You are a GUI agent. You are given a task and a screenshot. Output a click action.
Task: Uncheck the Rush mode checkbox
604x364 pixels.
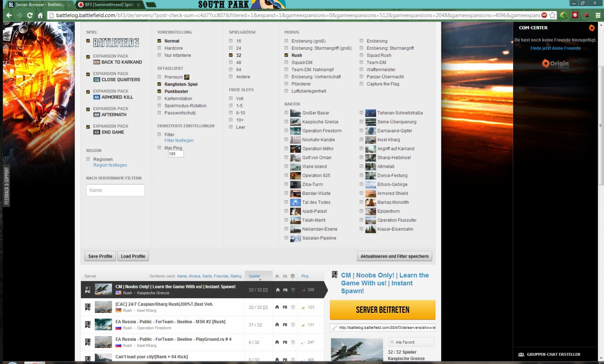coord(286,55)
